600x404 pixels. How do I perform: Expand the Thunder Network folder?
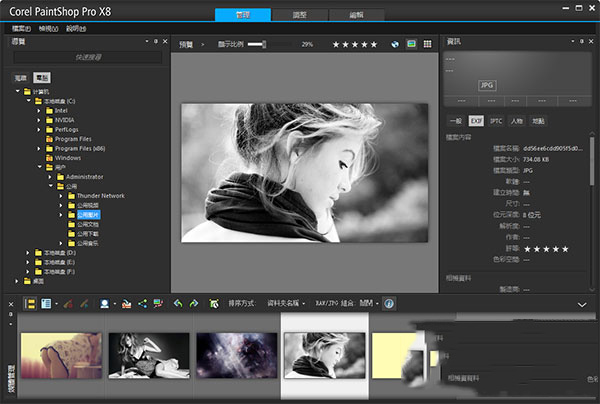pos(61,196)
